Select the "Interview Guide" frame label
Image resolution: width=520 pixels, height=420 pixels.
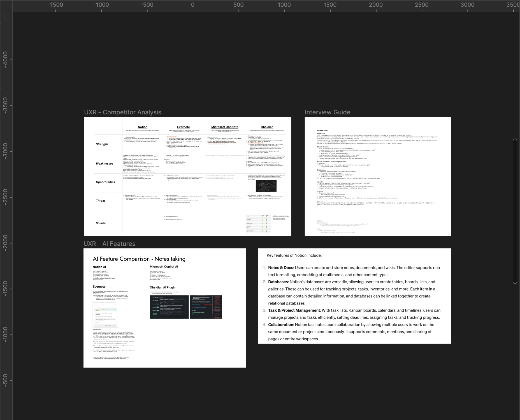click(x=328, y=112)
